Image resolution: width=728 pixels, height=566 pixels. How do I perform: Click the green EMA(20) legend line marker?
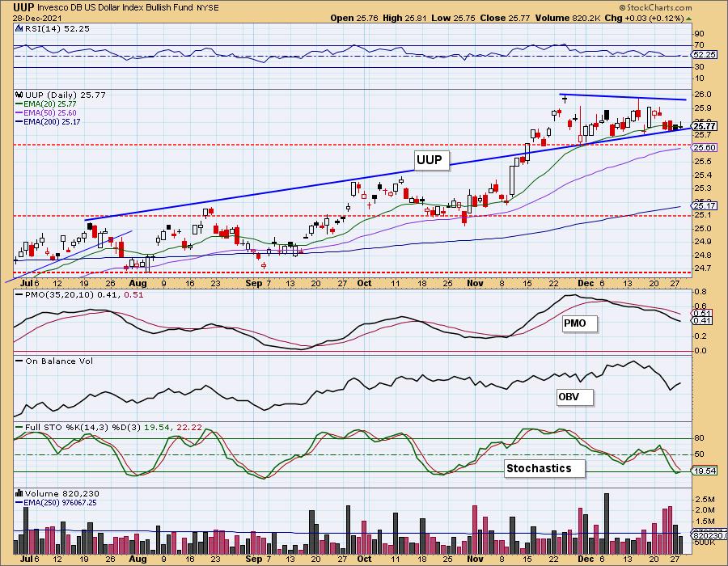[19, 104]
